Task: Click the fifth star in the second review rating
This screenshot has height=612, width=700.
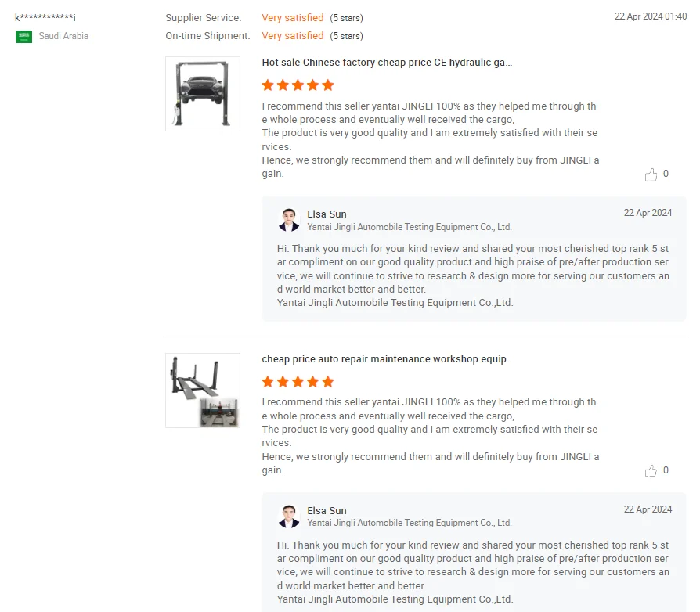Action: (327, 381)
